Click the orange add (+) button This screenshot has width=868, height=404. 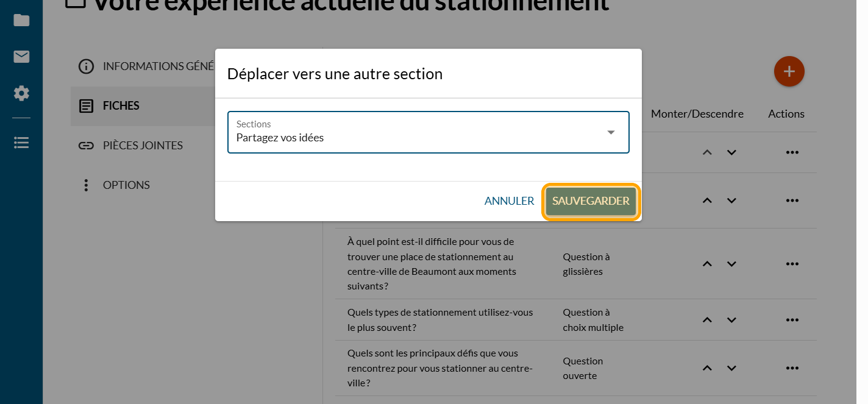pos(789,71)
